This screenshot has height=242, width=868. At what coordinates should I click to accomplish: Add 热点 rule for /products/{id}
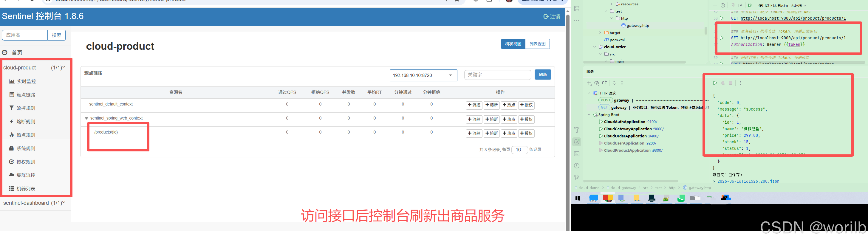click(x=509, y=134)
